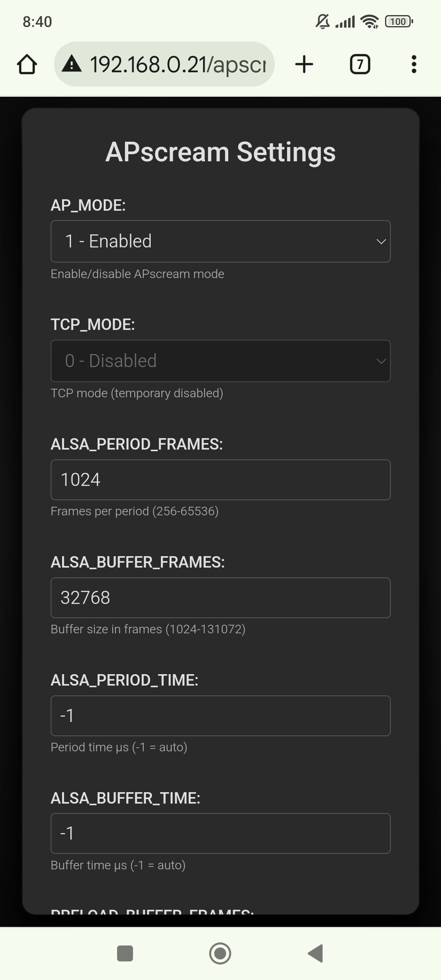441x980 pixels.
Task: Open the browser three-dot menu
Action: (x=414, y=64)
